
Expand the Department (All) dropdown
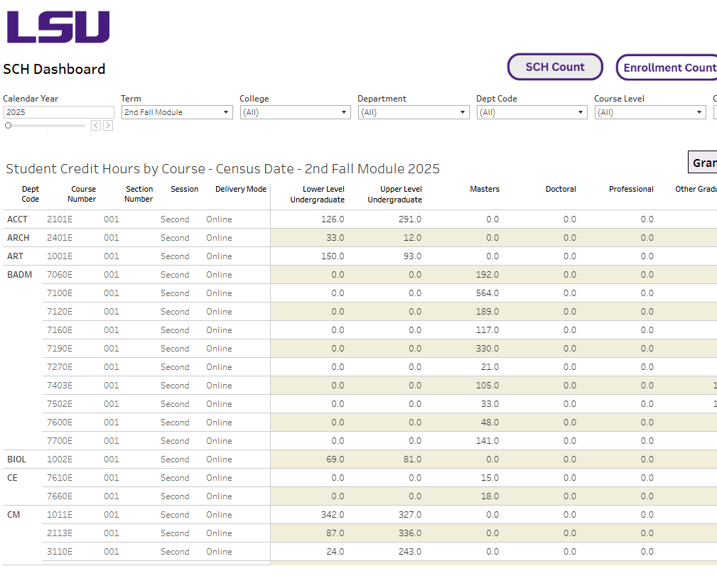coord(413,112)
